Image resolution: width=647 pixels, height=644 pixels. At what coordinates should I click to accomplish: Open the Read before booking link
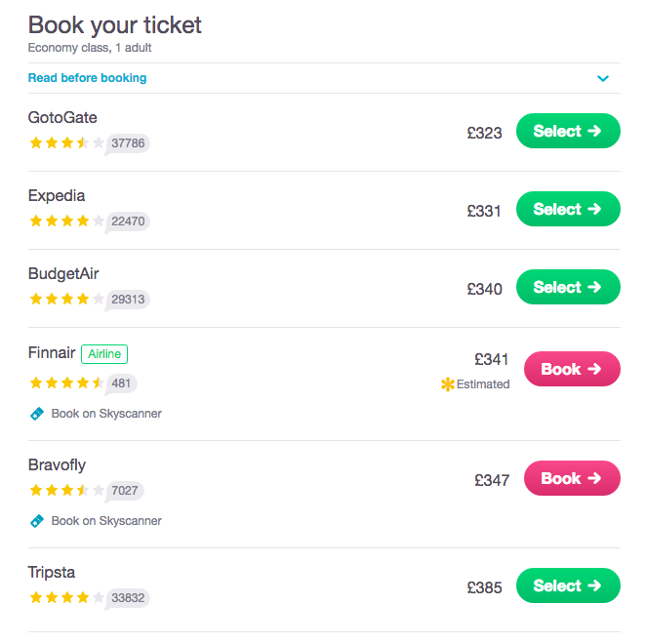pyautogui.click(x=87, y=77)
